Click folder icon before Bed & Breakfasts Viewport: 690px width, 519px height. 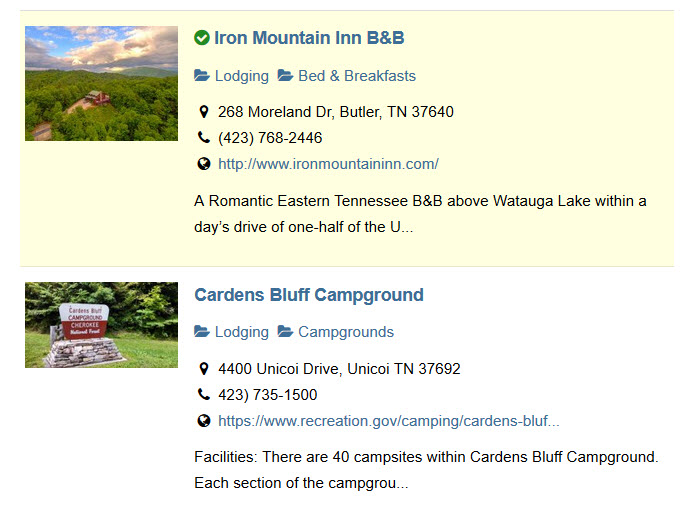pyautogui.click(x=285, y=76)
